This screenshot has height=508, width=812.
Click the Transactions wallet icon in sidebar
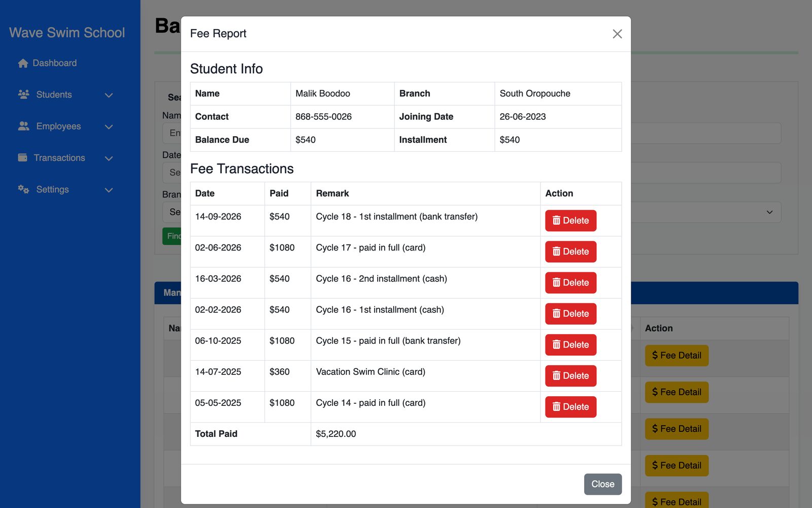pyautogui.click(x=22, y=157)
